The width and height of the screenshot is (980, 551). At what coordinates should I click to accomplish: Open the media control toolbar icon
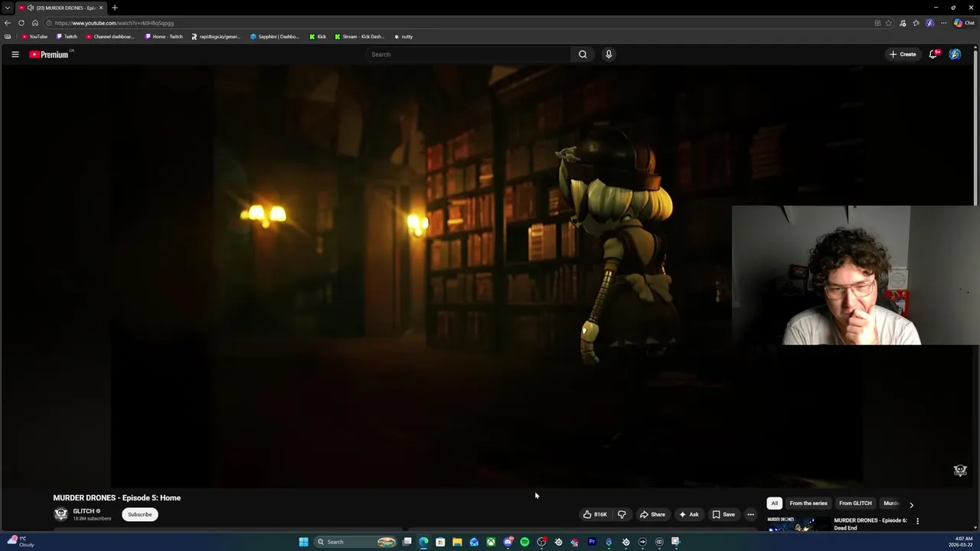pyautogui.click(x=903, y=23)
